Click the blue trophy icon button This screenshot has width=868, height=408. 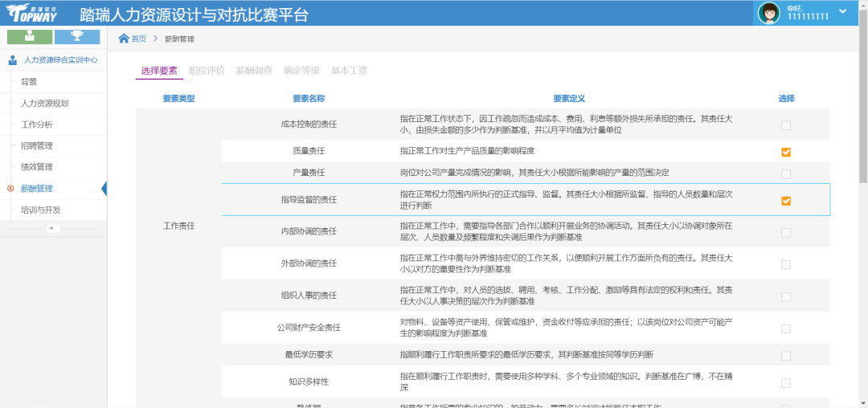tap(77, 36)
